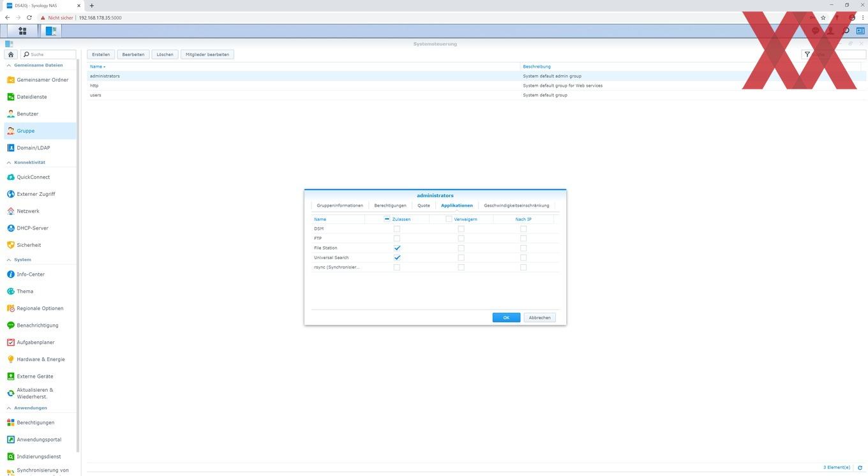Click the Erstellen button

101,54
